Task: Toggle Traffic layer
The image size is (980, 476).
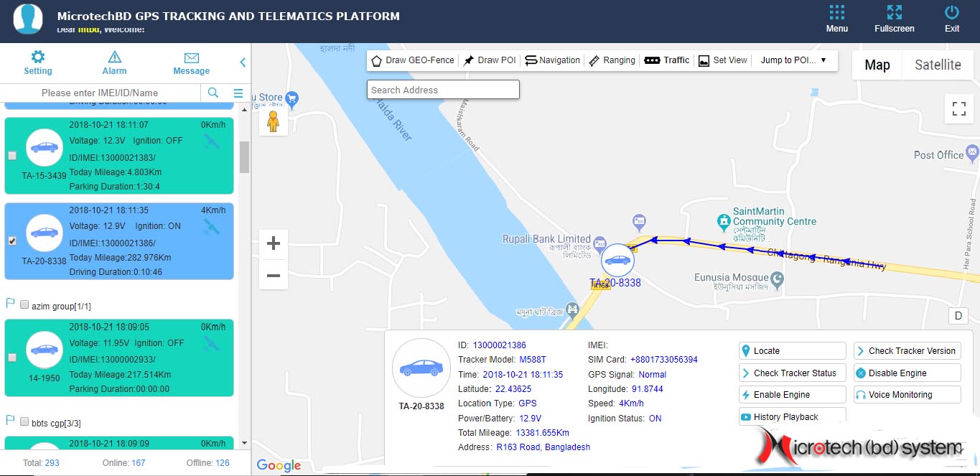Action: click(667, 60)
